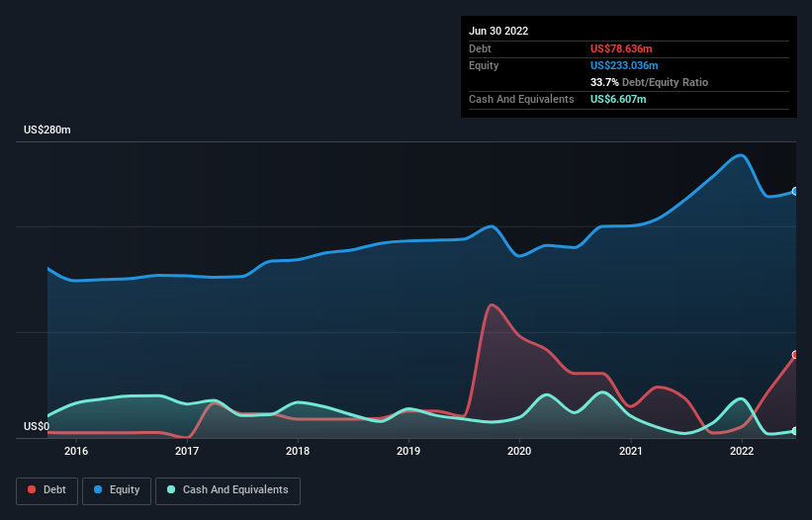
Task: Select the red Debt endpoint marker
Action: (795, 355)
